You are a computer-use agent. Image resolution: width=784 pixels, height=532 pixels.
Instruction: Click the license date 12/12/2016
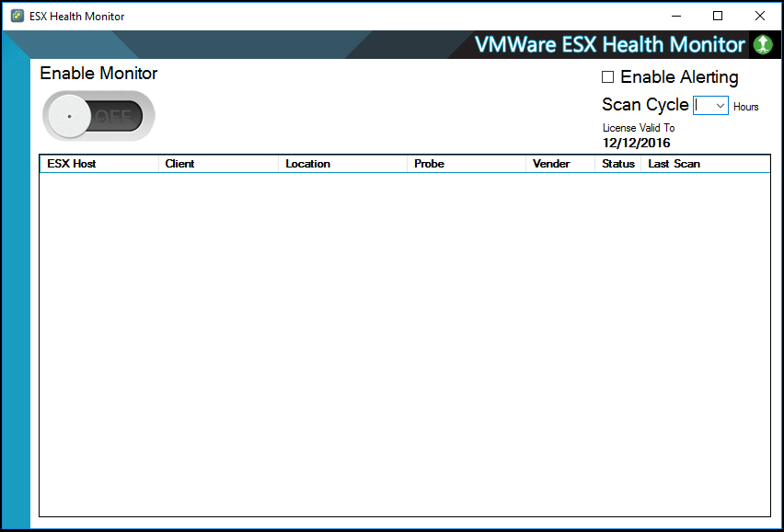click(636, 143)
